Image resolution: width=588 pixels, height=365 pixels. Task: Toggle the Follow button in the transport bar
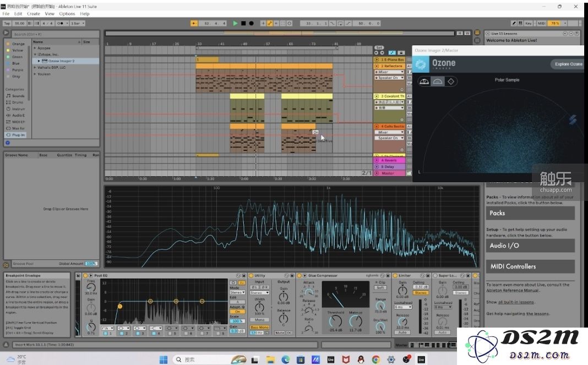[194, 23]
